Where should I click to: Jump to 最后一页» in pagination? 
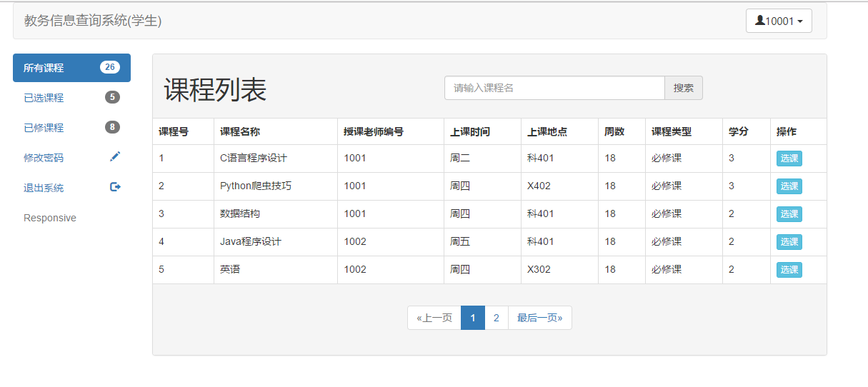click(540, 318)
